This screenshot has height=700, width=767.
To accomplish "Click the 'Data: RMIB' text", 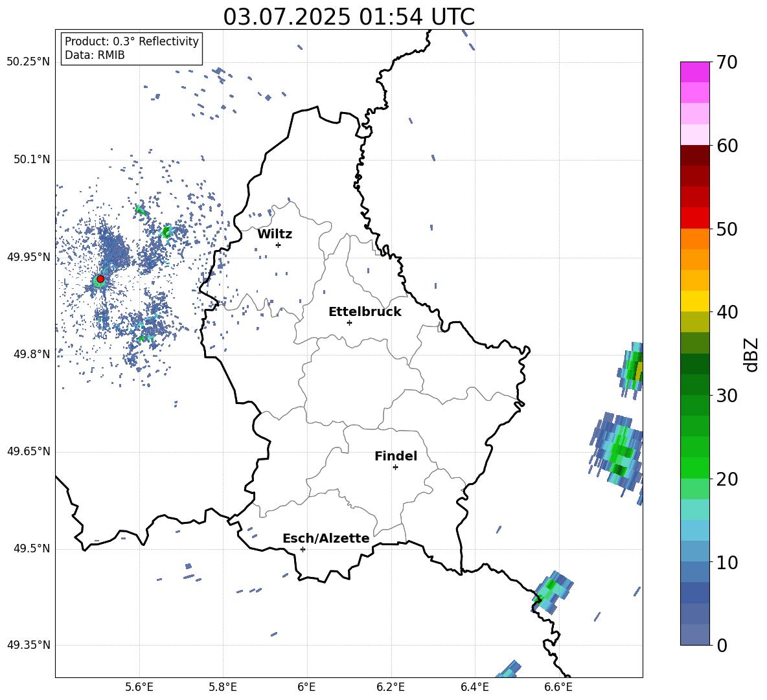I will pyautogui.click(x=95, y=55).
